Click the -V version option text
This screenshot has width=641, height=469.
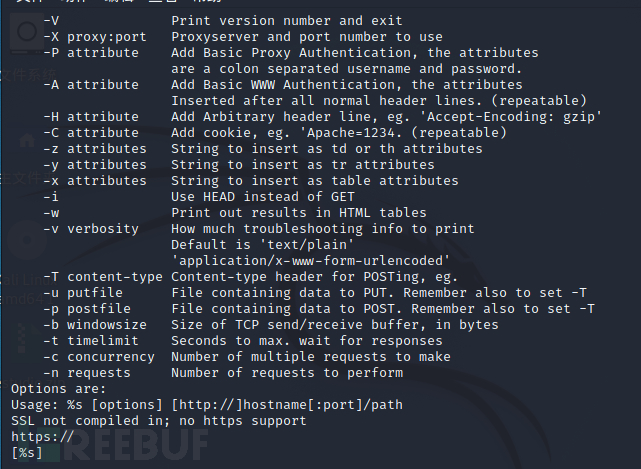click(x=51, y=20)
